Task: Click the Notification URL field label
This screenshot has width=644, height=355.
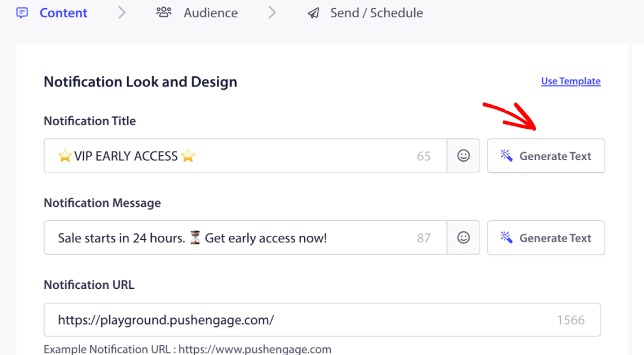Action: [x=89, y=285]
